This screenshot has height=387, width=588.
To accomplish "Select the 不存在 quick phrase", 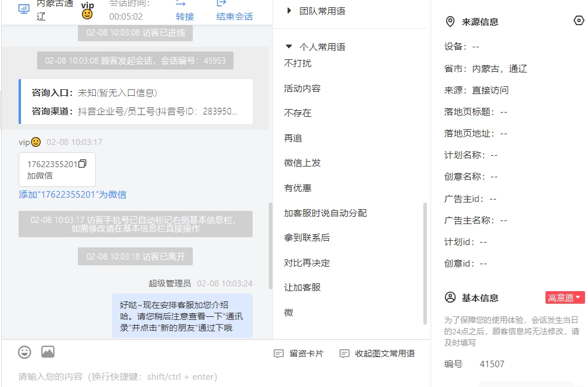I will 298,113.
